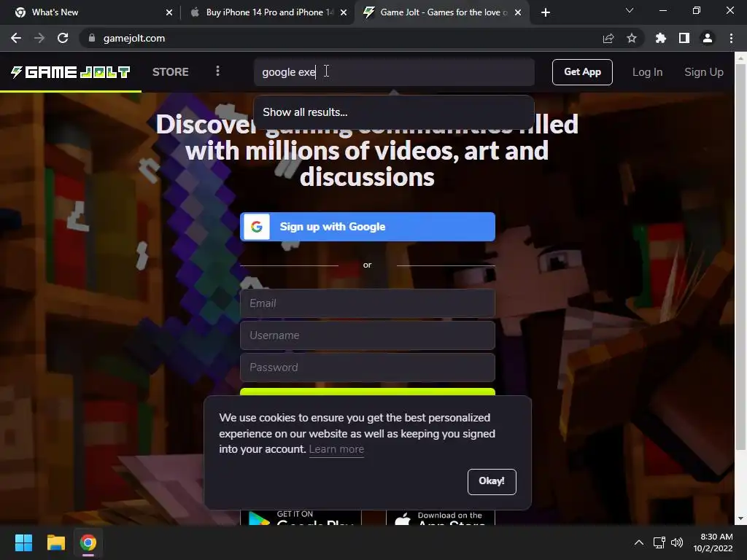Click Chrome icon in taskbar

coord(88,542)
